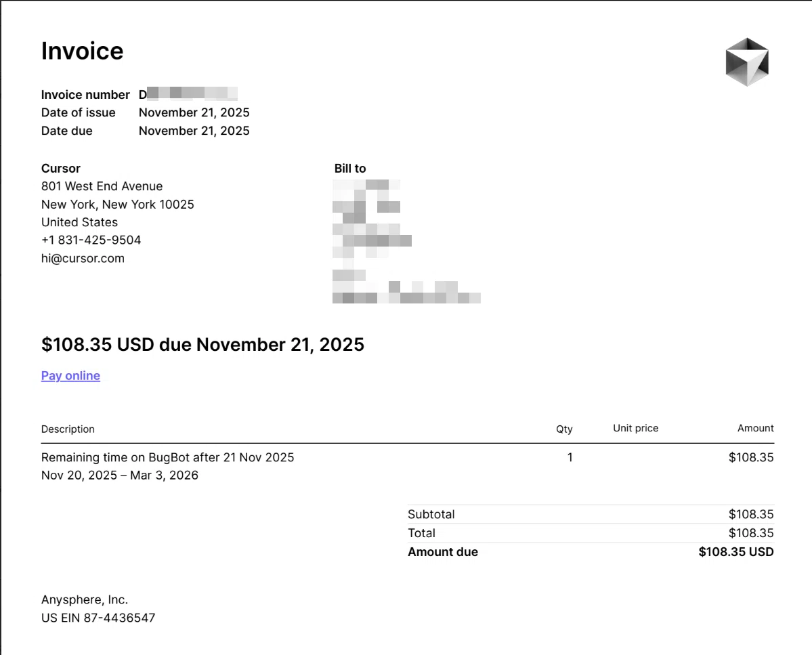Click the period Nov 20, 2025 – Mar 3, 2026
The width and height of the screenshot is (812, 655).
[x=120, y=476]
